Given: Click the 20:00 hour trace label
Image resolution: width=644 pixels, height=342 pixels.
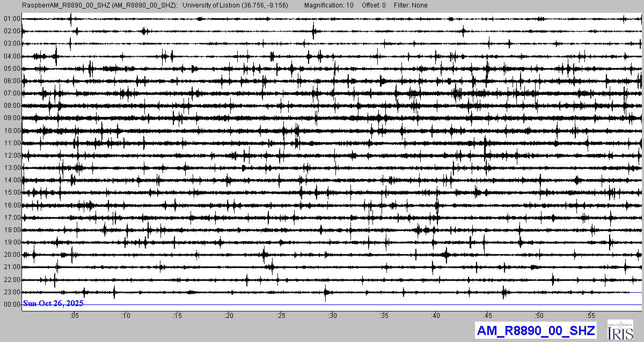Looking at the screenshot, I should (x=11, y=255).
